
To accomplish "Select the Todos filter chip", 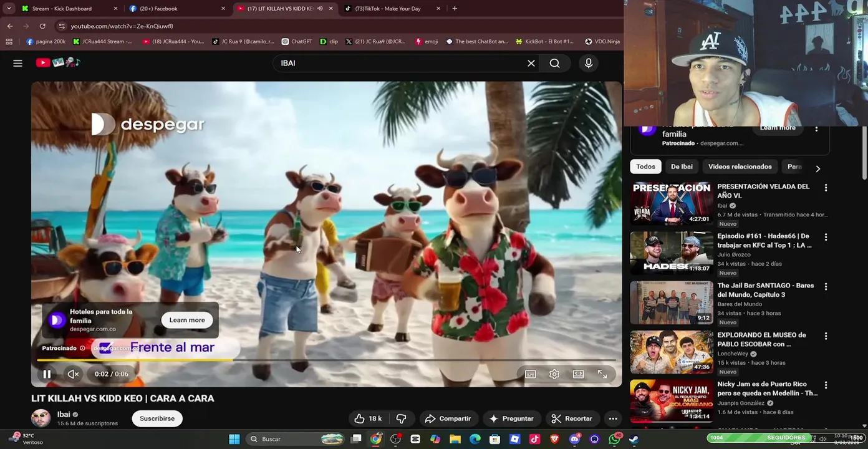I will click(645, 167).
